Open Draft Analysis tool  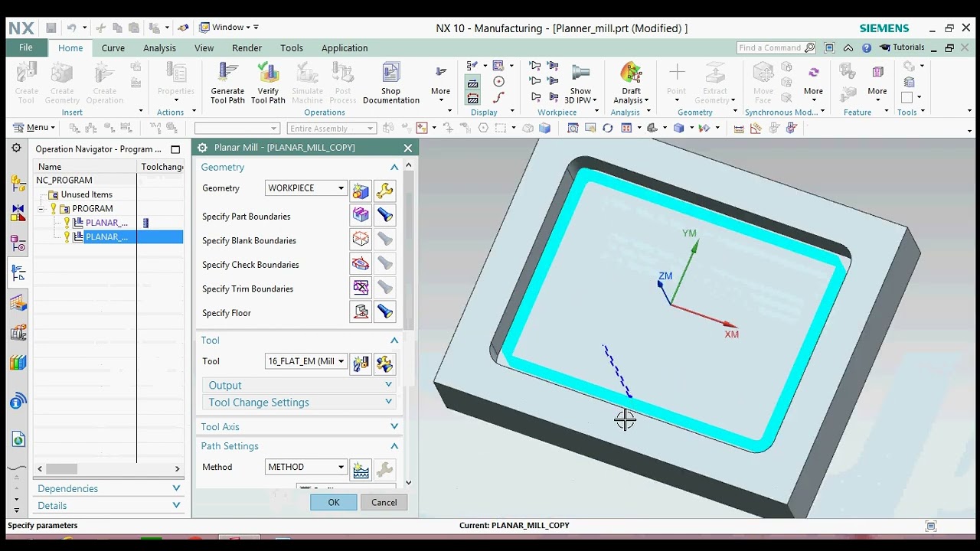(631, 83)
